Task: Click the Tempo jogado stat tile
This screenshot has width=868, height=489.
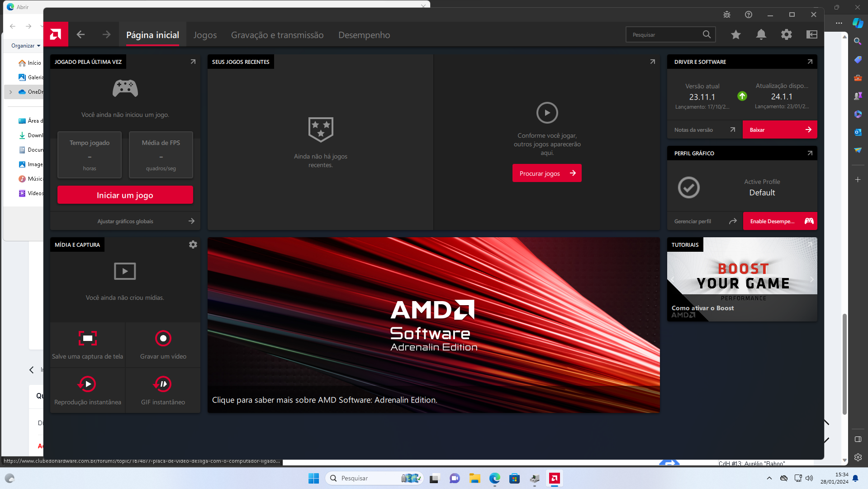Action: pyautogui.click(x=90, y=155)
